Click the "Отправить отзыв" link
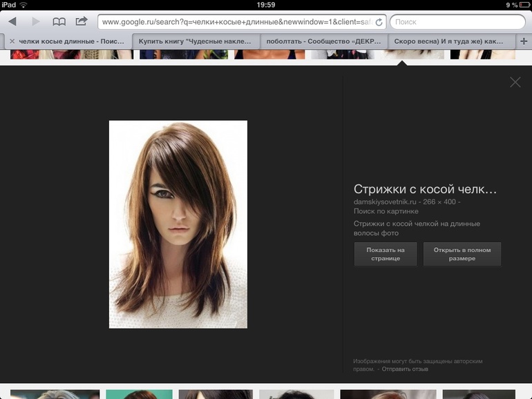This screenshot has width=532, height=399. pyautogui.click(x=405, y=369)
